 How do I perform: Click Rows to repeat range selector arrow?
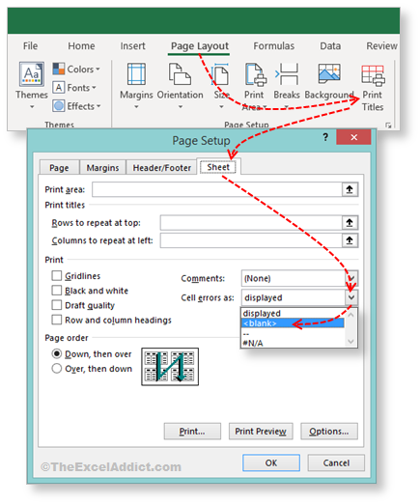[350, 222]
